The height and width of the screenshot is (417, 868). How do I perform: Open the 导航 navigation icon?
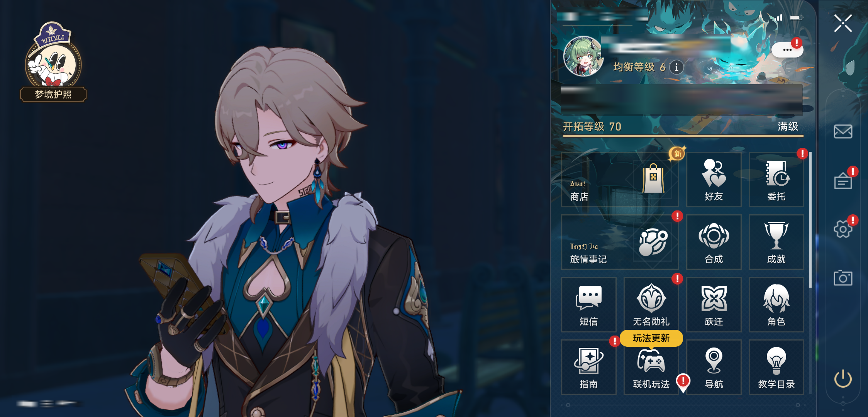click(714, 367)
